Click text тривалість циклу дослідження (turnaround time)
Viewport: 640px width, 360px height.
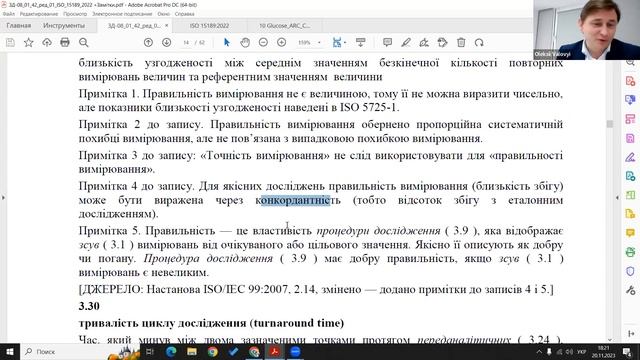coord(211,323)
